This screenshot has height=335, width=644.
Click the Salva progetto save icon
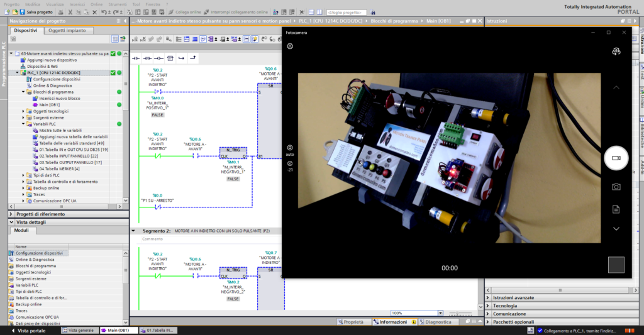[22, 12]
